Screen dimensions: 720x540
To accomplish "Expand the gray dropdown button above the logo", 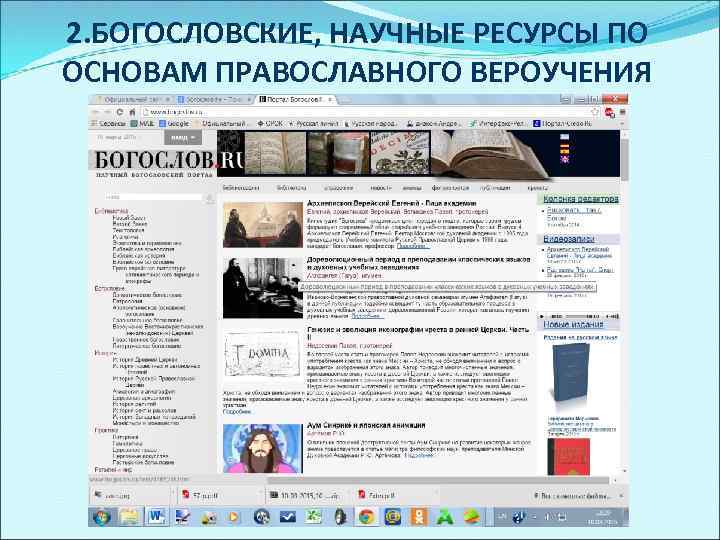I will pyautogui.click(x=183, y=138).
